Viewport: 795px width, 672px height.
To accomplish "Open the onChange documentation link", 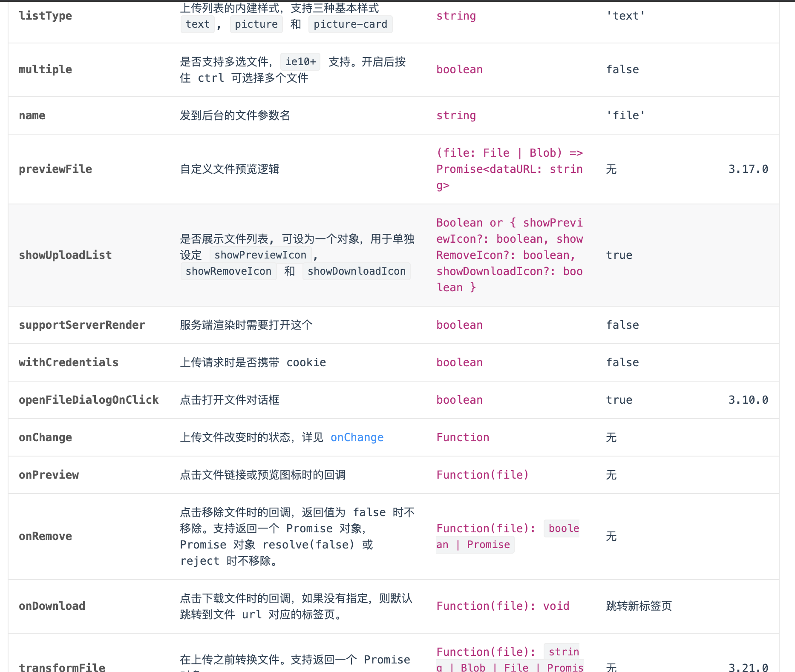I will pyautogui.click(x=357, y=437).
